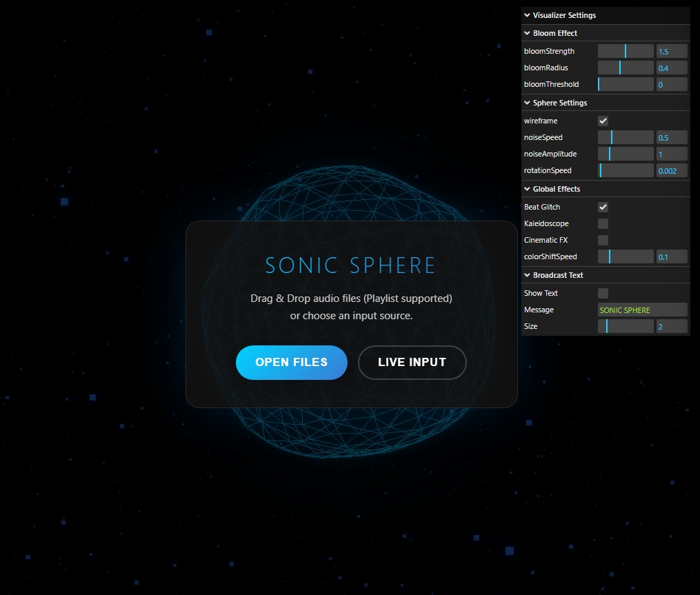
Task: Adjust the colorShiftSpeed slider
Action: [626, 256]
